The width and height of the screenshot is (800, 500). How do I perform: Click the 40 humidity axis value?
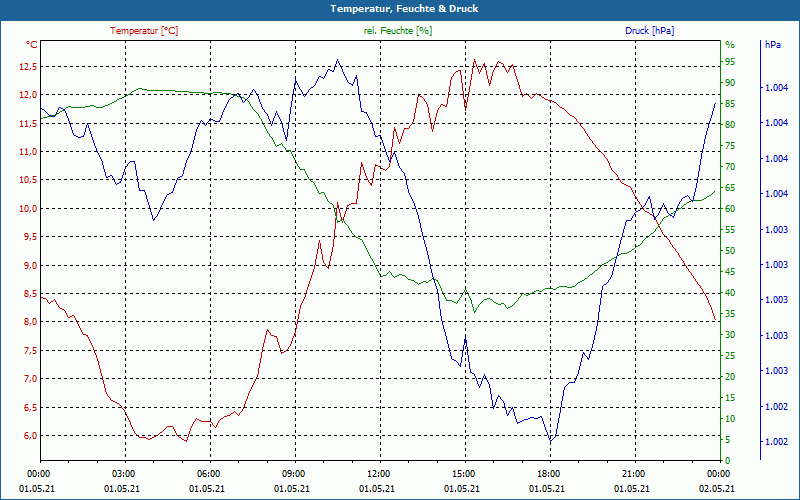pyautogui.click(x=730, y=293)
